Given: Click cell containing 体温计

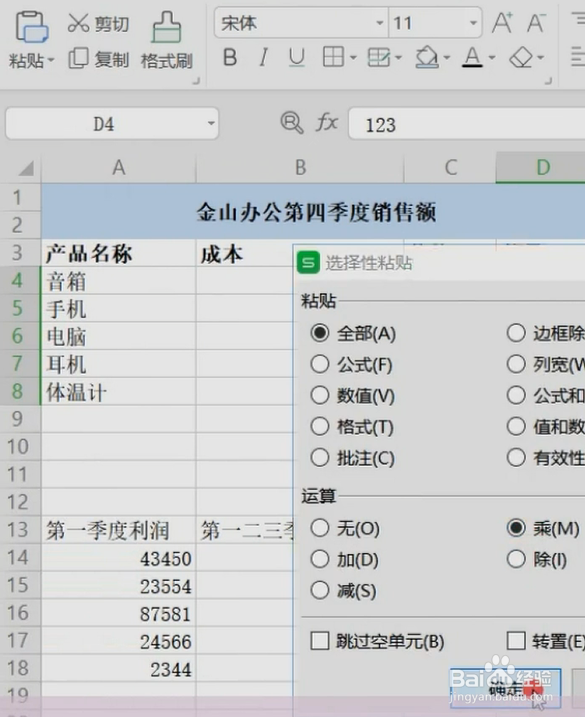Looking at the screenshot, I should [118, 392].
